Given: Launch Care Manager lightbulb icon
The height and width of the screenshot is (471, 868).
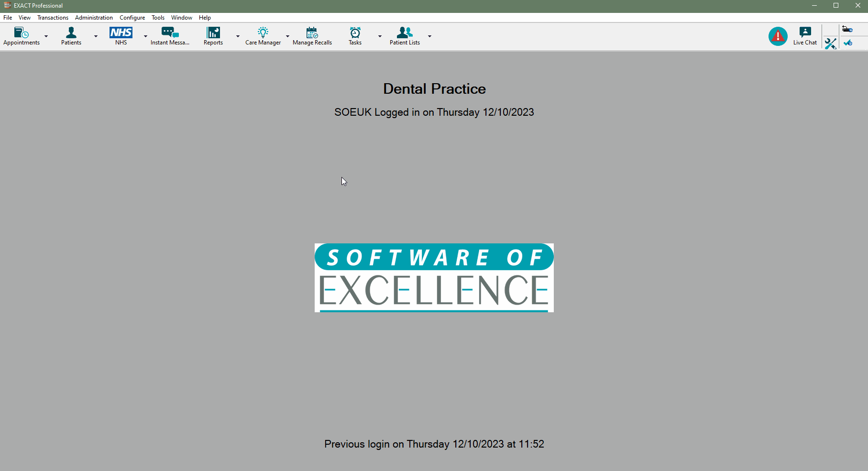Looking at the screenshot, I should [263, 36].
